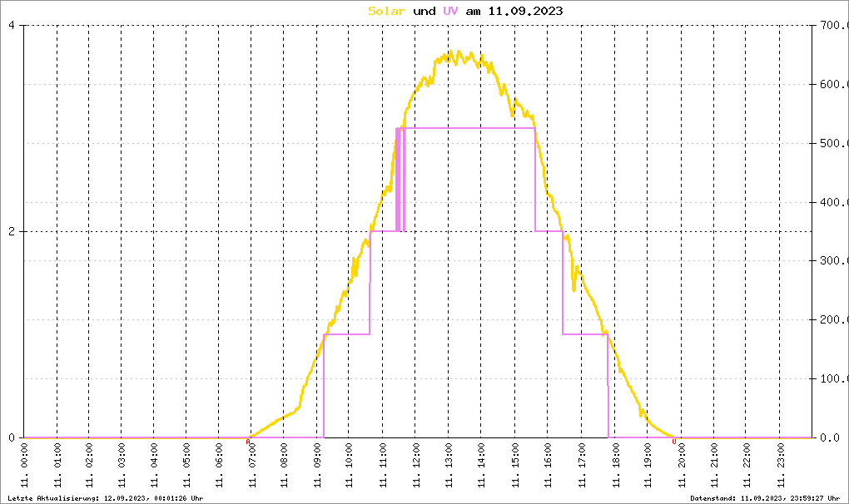849x504 pixels.
Task: Click the time label '11. 14:00'
Action: coord(482,465)
